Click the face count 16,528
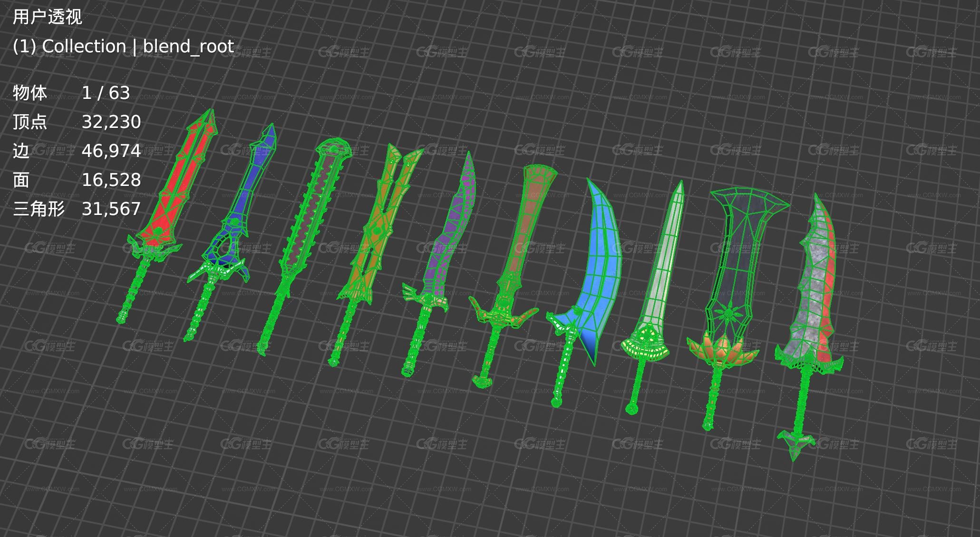 [x=111, y=180]
